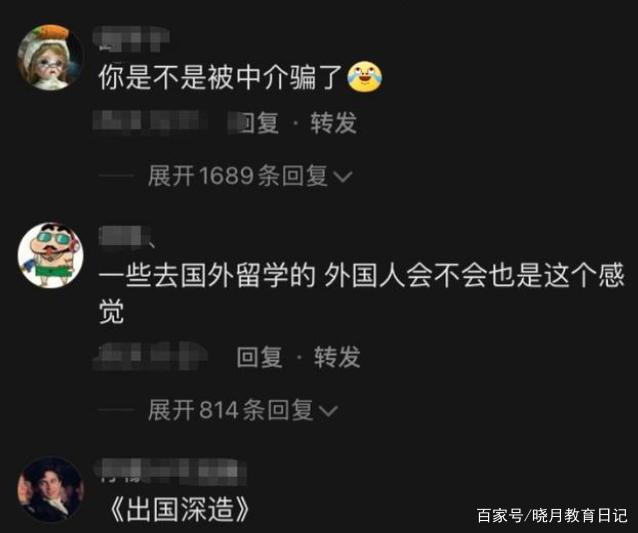Open the doll avatar with carrot hat
This screenshot has width=638, height=533.
click(x=50, y=57)
